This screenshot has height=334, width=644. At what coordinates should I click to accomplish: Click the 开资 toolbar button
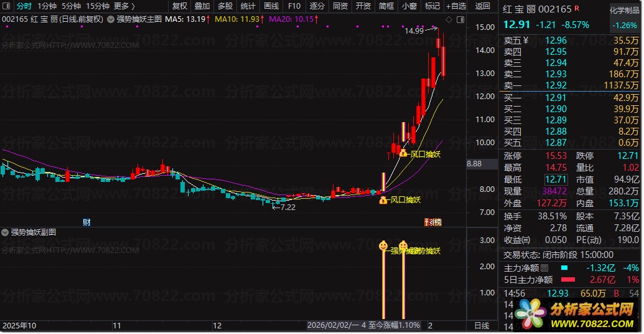[363, 6]
